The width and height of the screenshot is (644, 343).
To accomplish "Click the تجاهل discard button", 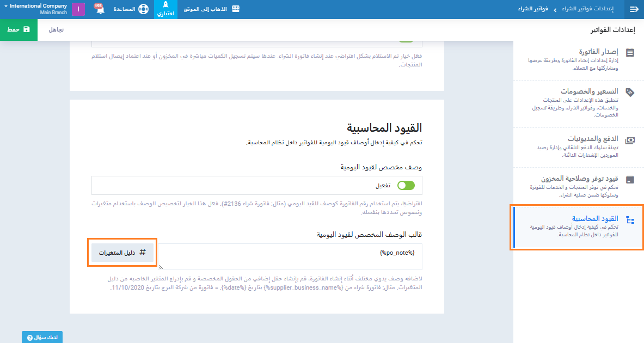I will pyautogui.click(x=56, y=30).
